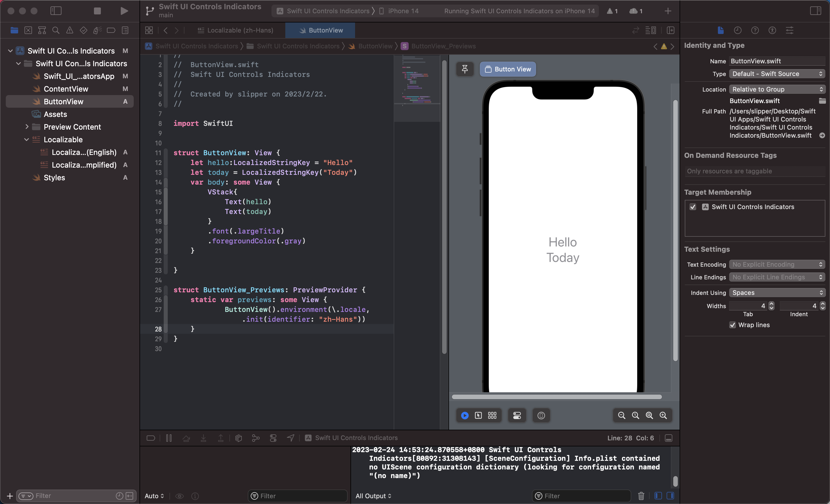
Task: Open the Indent Using Spaces dropdown
Action: pos(777,293)
